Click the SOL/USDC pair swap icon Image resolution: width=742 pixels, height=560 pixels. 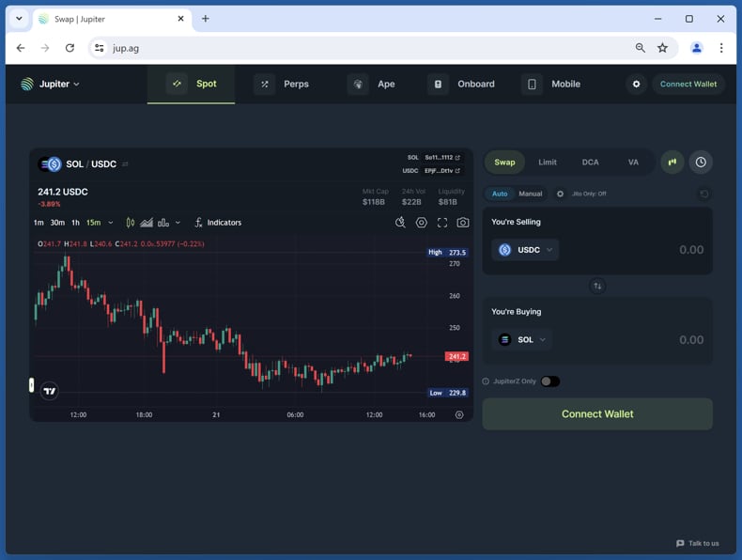(x=126, y=163)
